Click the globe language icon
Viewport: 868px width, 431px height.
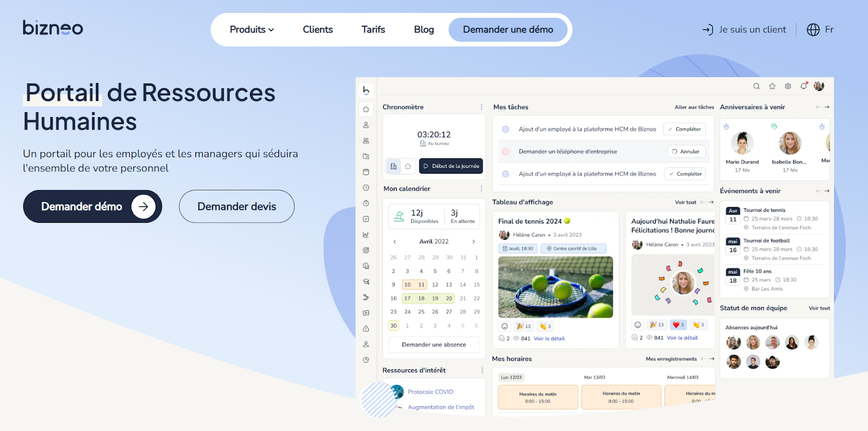tap(813, 30)
